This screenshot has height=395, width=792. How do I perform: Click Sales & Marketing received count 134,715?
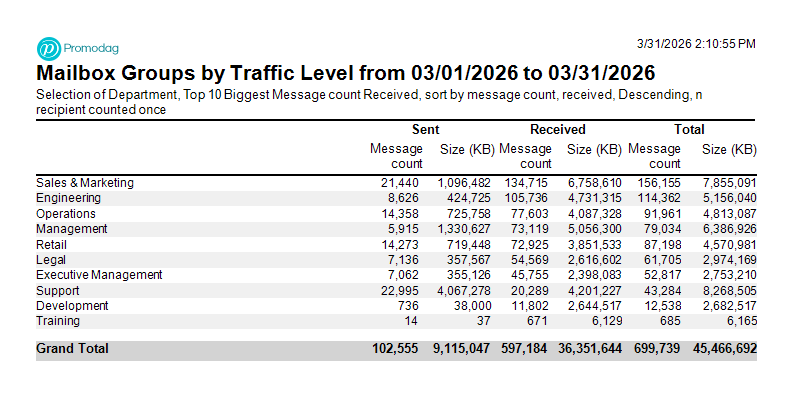[526, 183]
